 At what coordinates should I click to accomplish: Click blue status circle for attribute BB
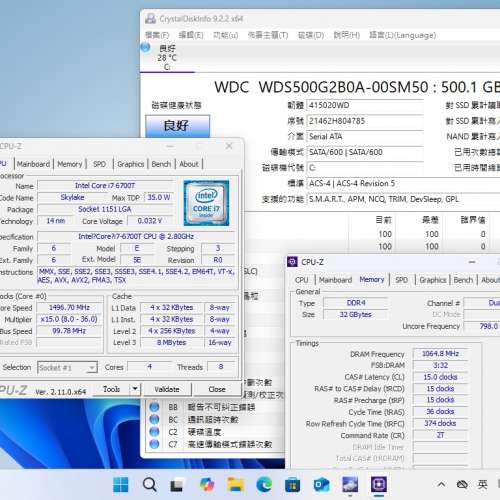click(x=154, y=407)
